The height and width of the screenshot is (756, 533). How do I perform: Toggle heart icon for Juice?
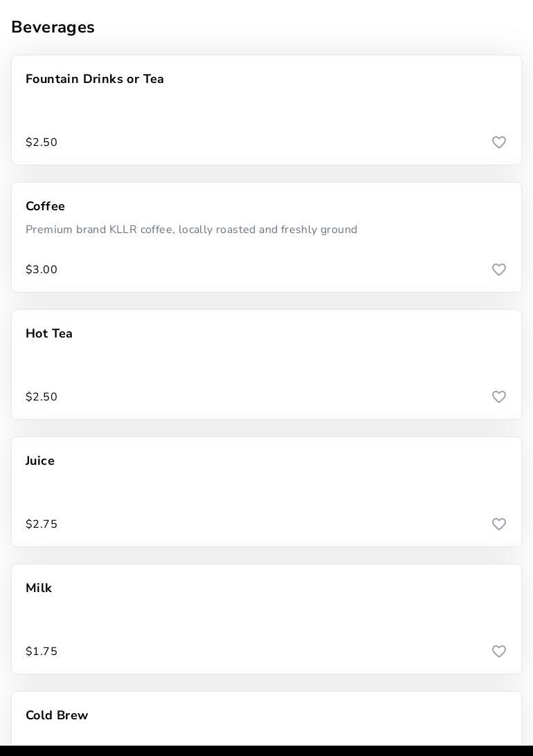[499, 524]
